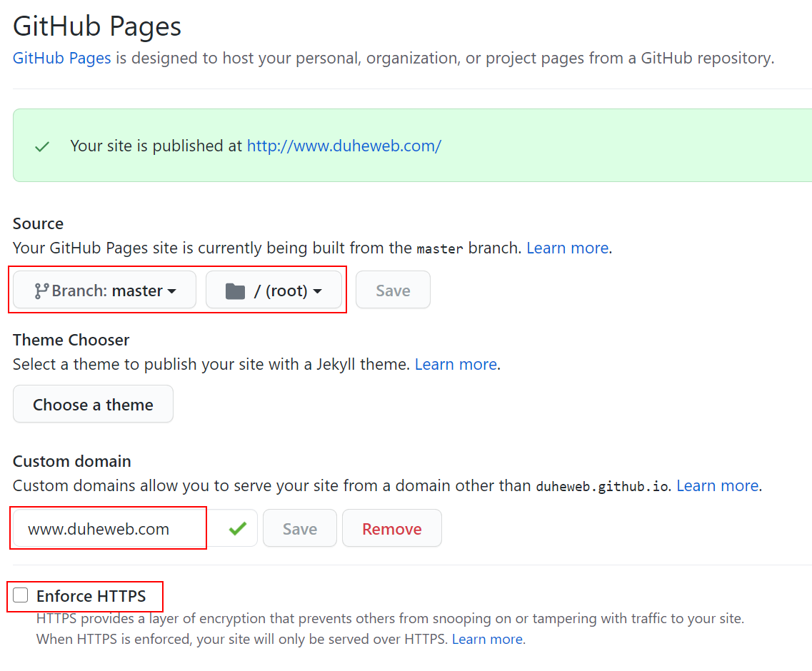Follow the Learn more link about HTTPS enforcement

pyautogui.click(x=487, y=640)
